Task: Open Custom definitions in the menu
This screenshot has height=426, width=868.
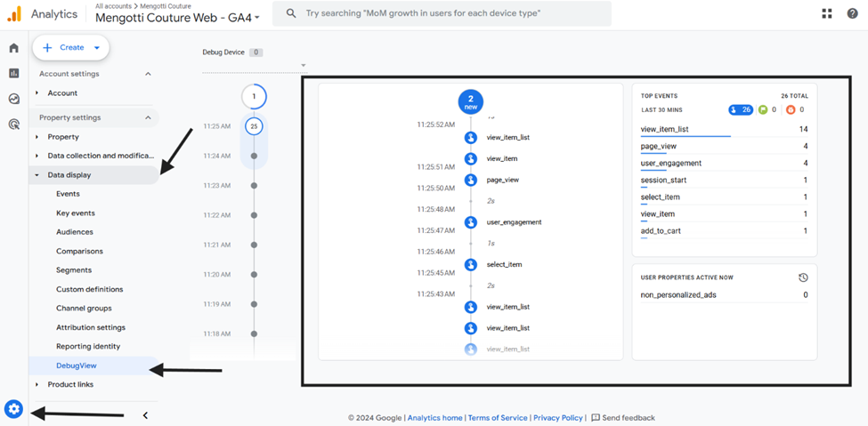Action: [90, 289]
